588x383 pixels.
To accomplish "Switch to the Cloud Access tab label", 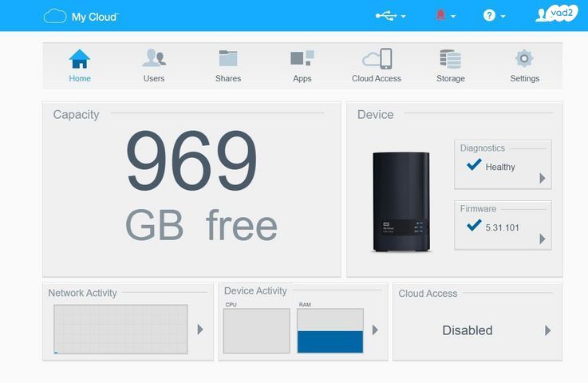I will coord(377,78).
